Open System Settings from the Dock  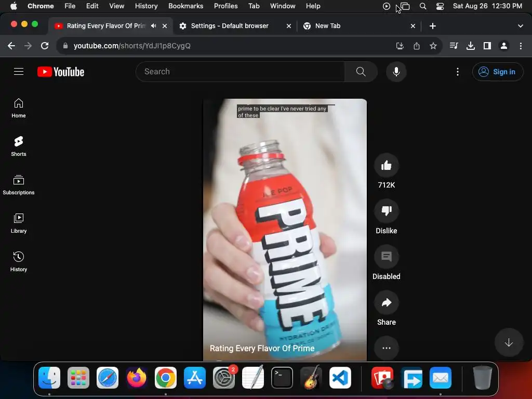click(x=224, y=378)
